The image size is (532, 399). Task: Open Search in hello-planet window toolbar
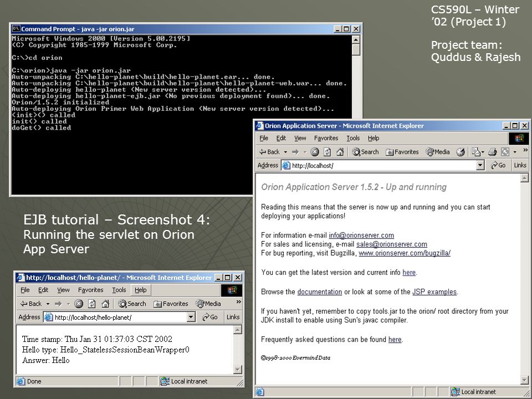(x=132, y=304)
